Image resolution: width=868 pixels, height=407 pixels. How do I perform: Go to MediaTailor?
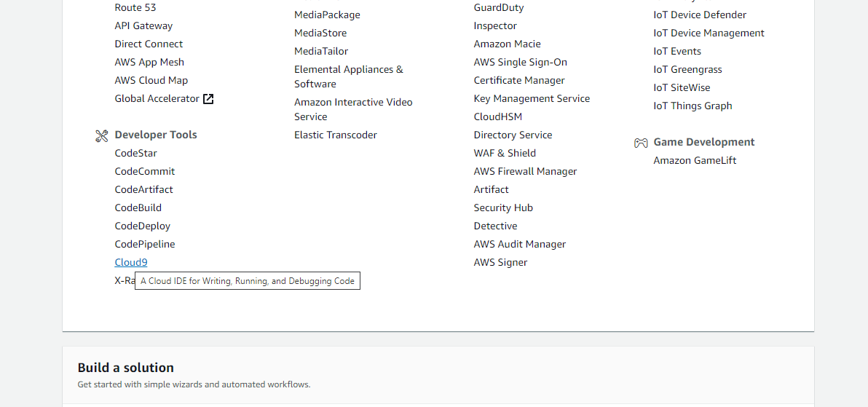[x=321, y=52]
